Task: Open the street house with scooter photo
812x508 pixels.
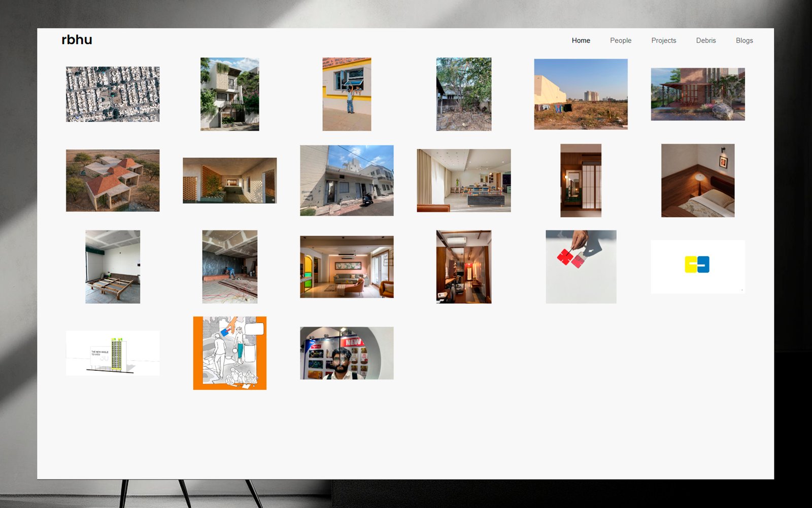Action: click(347, 180)
